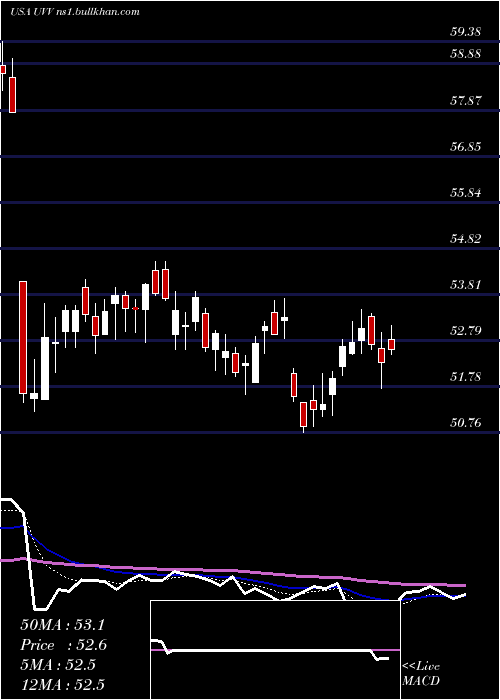Screen dimensions: 500x700
Task: Click the last red candlestick on the right
Action: pos(392,344)
